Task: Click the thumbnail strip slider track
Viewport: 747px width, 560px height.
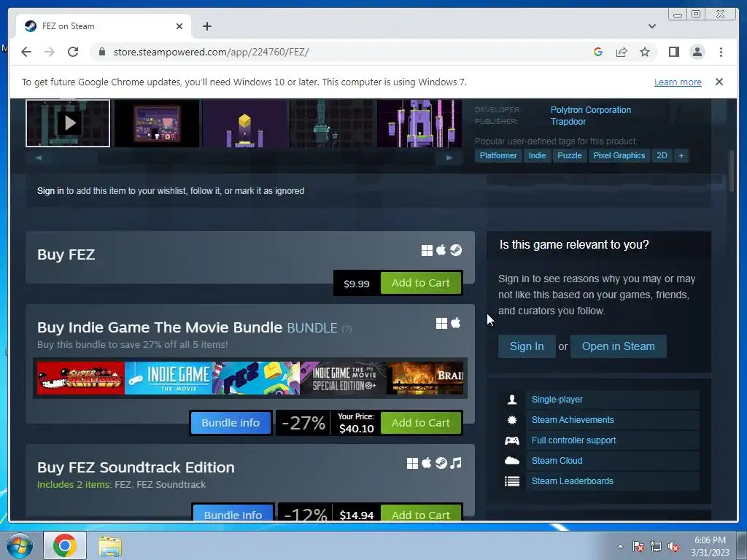Action: pyautogui.click(x=244, y=157)
